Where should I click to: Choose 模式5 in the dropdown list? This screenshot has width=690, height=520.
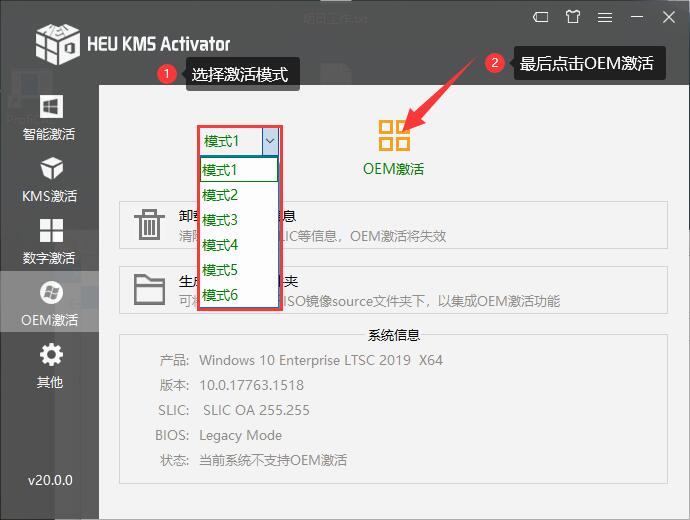point(239,270)
